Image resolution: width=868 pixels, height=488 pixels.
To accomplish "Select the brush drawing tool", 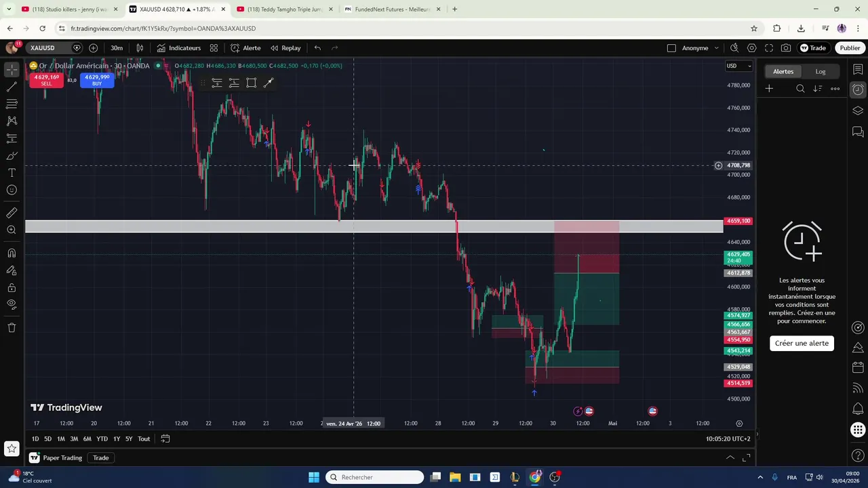I will 12,156.
